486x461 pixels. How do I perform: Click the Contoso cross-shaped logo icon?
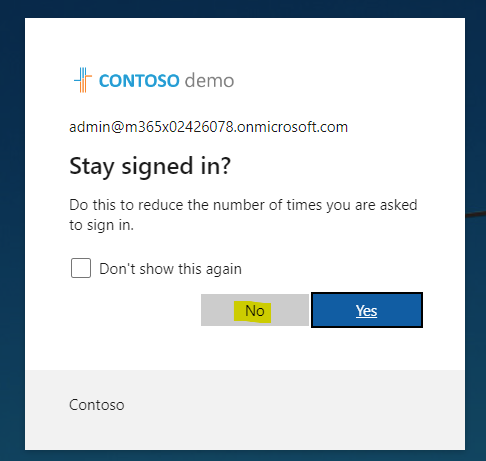tap(83, 80)
